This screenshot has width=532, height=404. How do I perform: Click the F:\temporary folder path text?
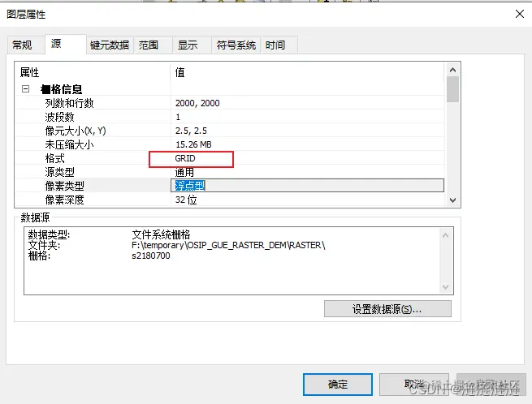[x=228, y=245]
